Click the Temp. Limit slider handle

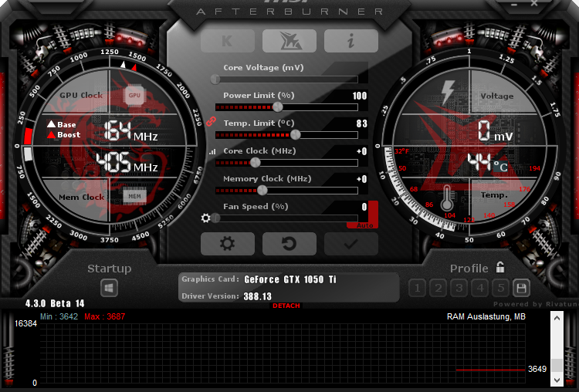point(296,135)
